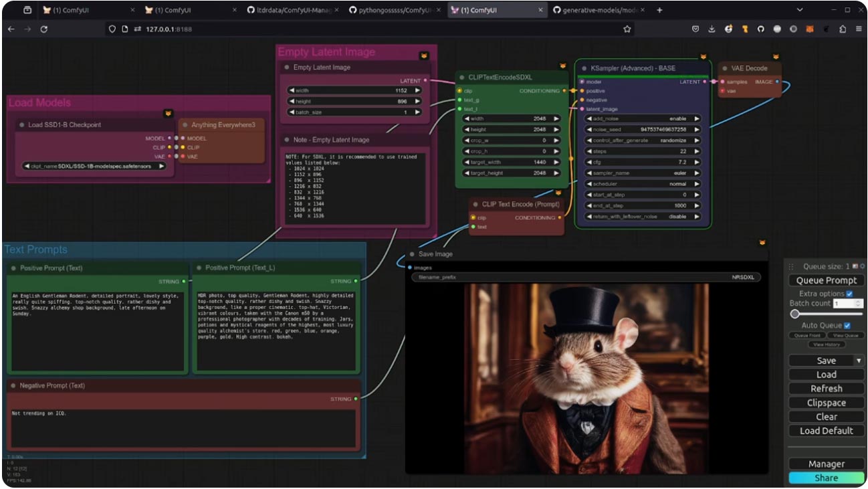
Task: Collapse the Load SSD1-B Checkpoint node dot
Action: pos(21,125)
